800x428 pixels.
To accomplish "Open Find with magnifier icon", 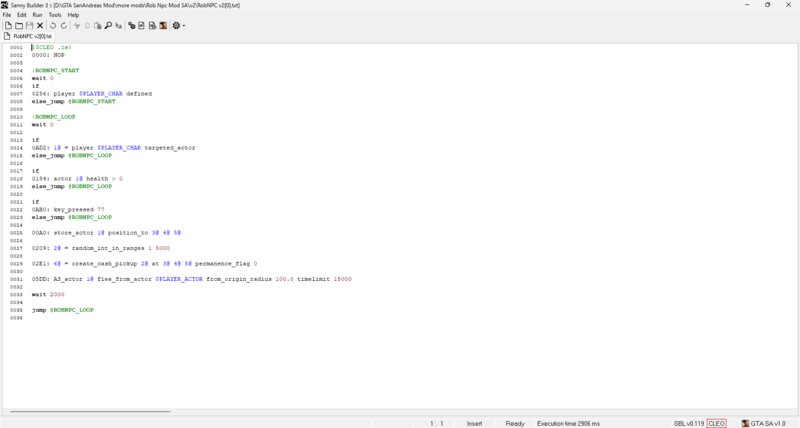I will [108, 26].
